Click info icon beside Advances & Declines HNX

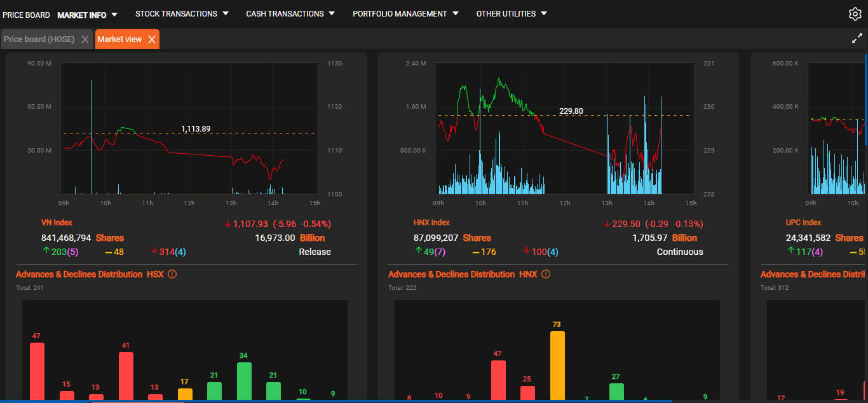(x=545, y=275)
